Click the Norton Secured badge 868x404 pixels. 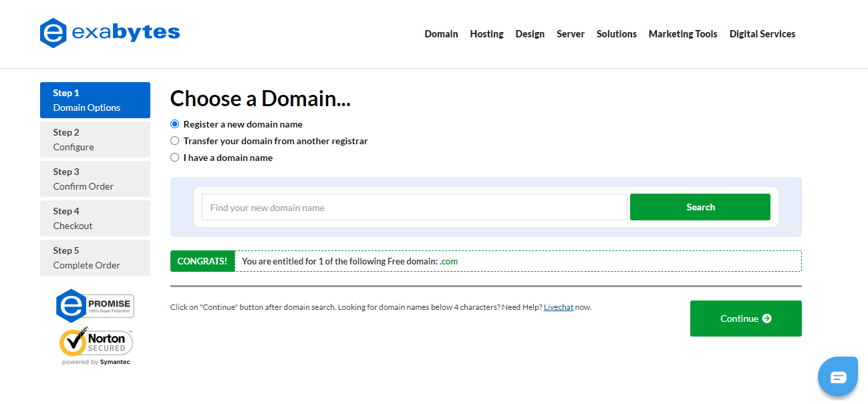(x=95, y=344)
